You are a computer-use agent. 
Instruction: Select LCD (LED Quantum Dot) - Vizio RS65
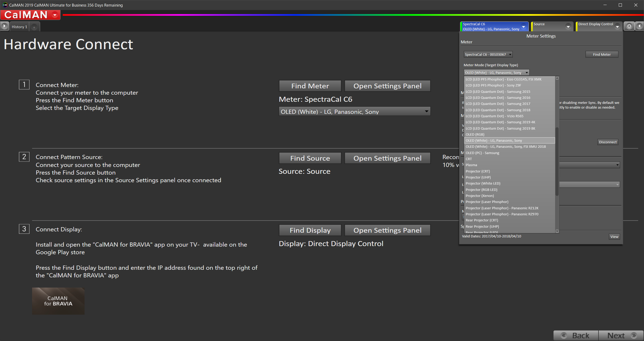510,116
